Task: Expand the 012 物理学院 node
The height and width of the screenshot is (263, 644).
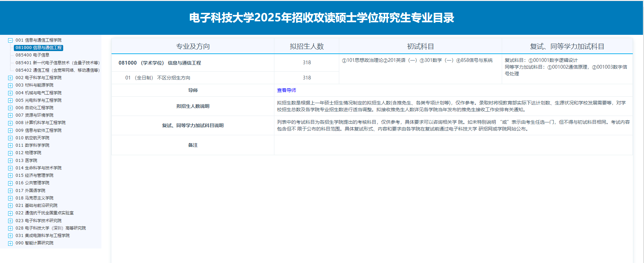Action: (x=10, y=153)
